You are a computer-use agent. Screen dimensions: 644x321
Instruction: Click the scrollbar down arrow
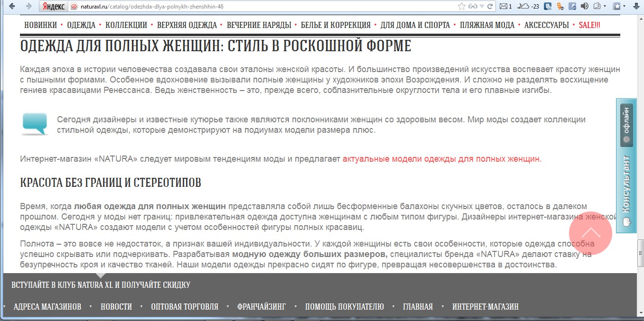[640, 312]
